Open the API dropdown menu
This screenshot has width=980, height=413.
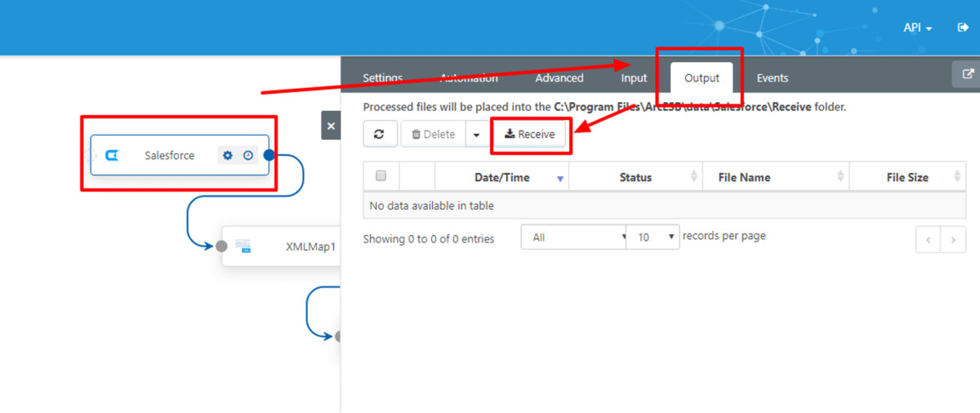[x=918, y=28]
